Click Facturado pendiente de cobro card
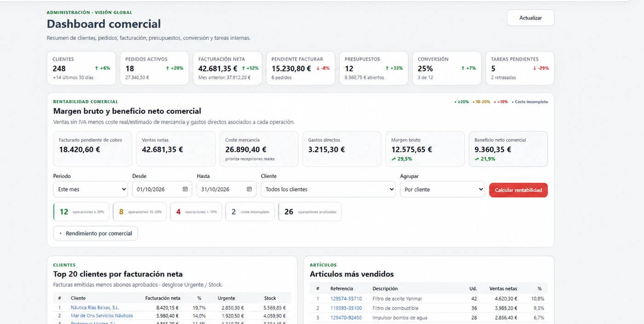The height and width of the screenshot is (324, 644). 92,149
